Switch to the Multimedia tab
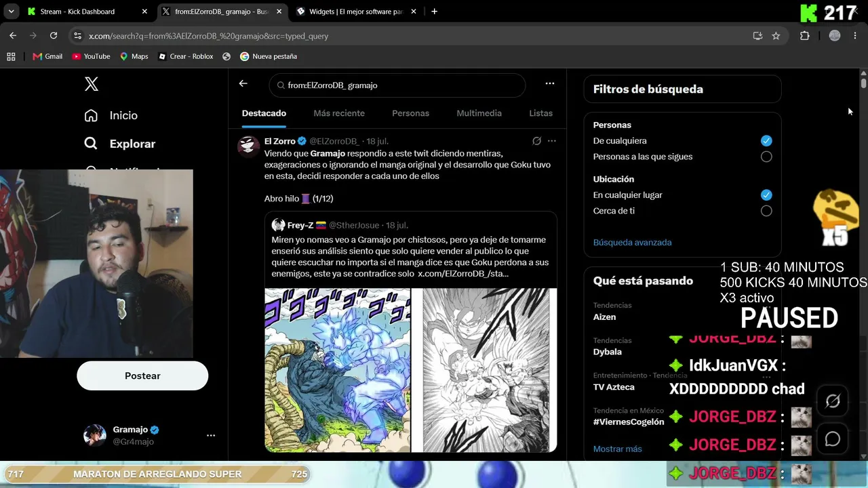Image resolution: width=868 pixels, height=488 pixels. (479, 113)
